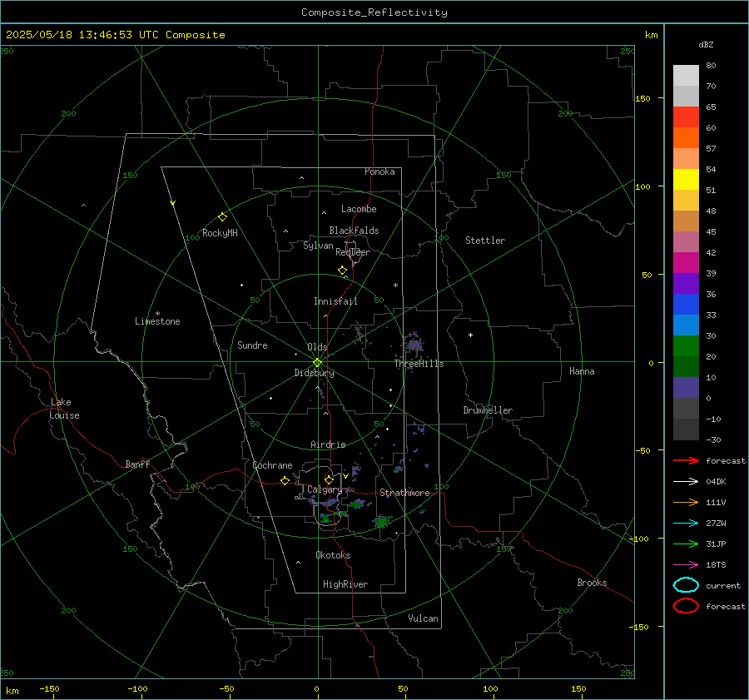Screen dimensions: 749x700
Task: Click the white plus marker west of Hanna
Action: (470, 335)
